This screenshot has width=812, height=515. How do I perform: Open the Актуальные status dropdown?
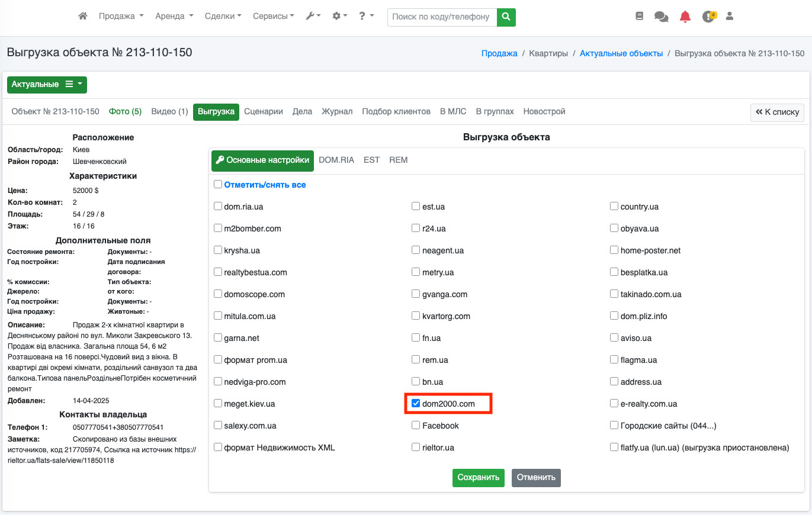tap(47, 85)
